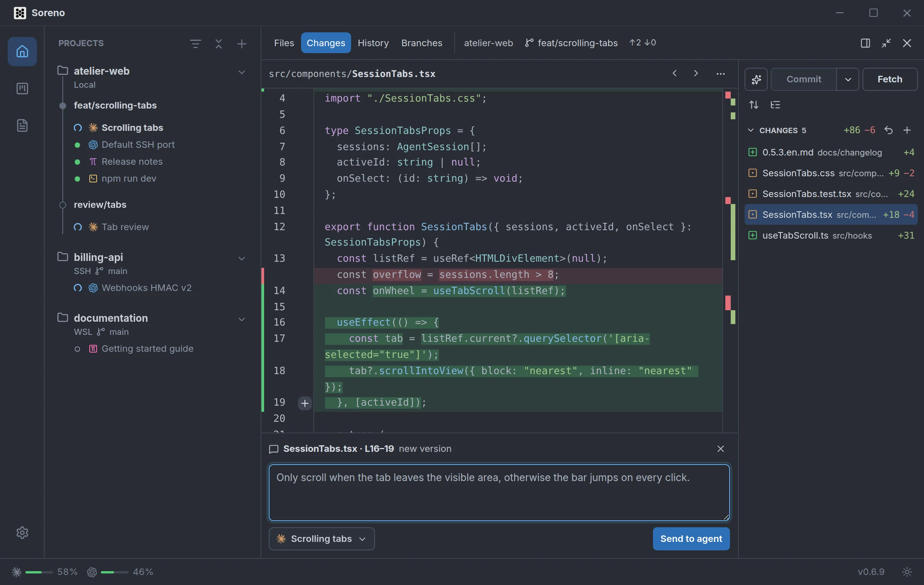924x585 pixels.
Task: Stage all changes with plus icon
Action: point(907,130)
